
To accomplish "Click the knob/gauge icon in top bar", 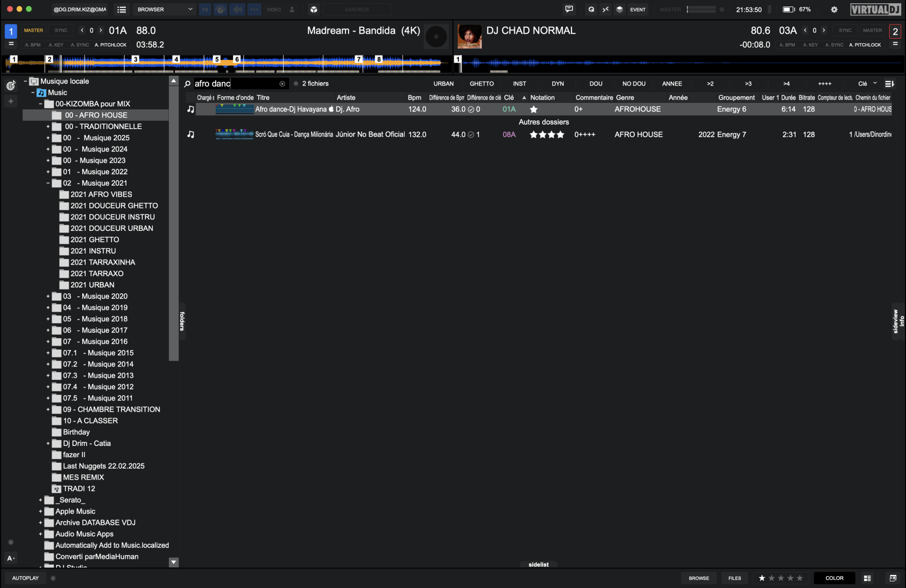I will tap(221, 9).
